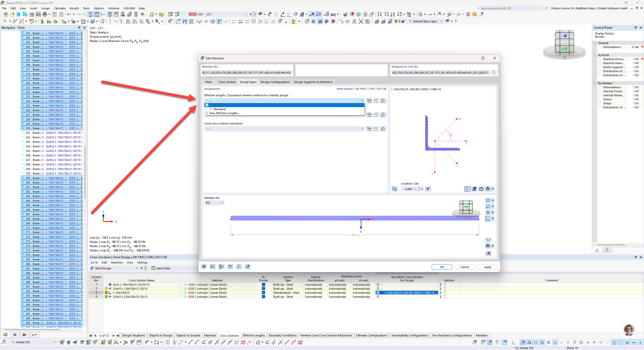The image size is (644, 350).
Task: Click the reddish color swatch of section 3
Action: (x=106, y=293)
